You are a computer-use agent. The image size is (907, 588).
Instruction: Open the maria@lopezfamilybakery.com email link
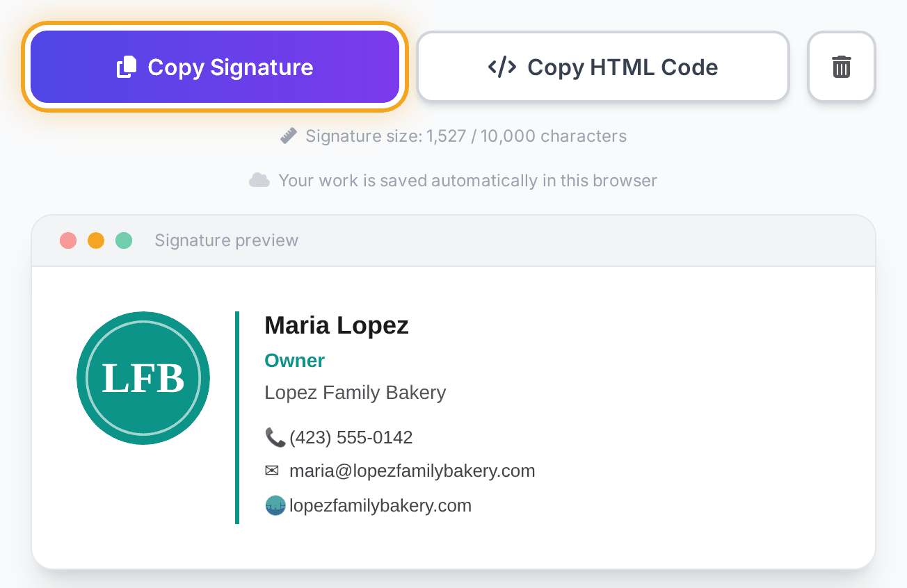(x=412, y=471)
